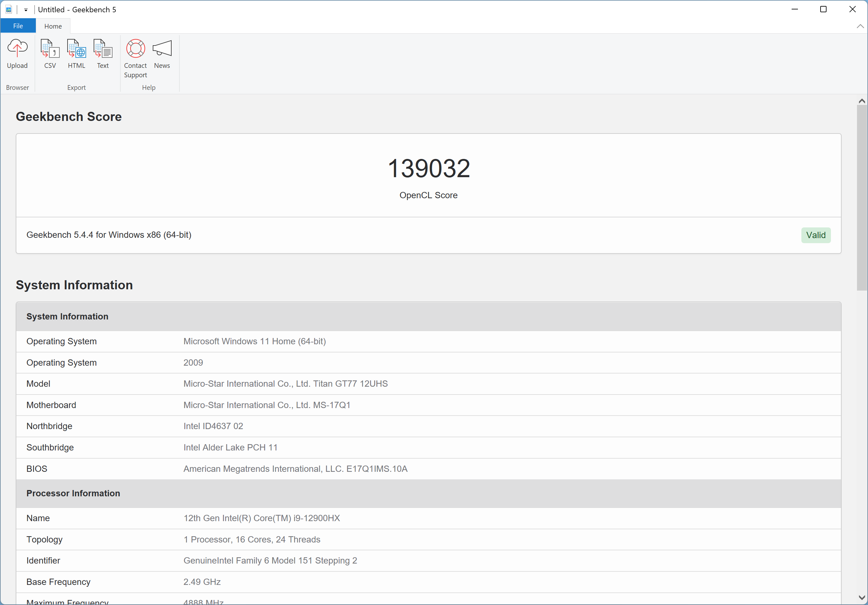Open Contact Support lifebuoy icon

(x=135, y=48)
